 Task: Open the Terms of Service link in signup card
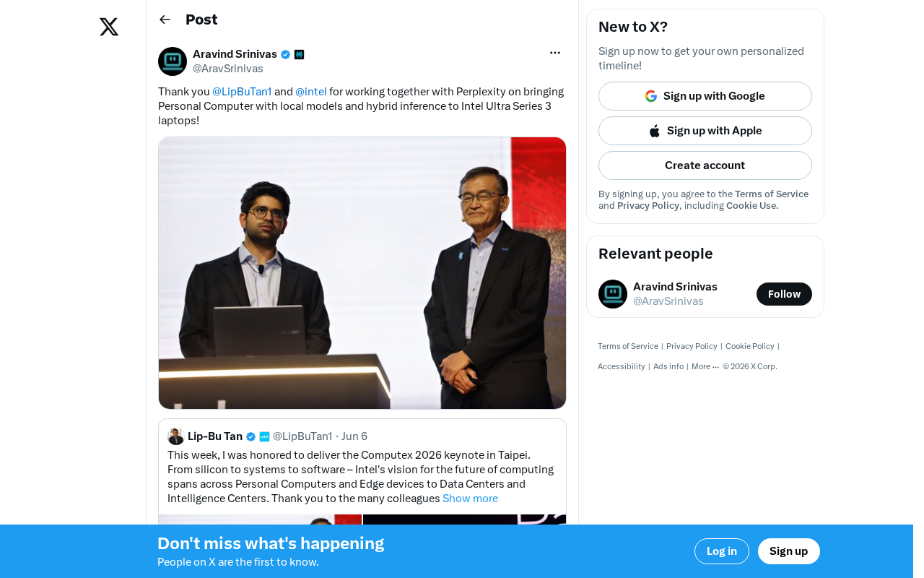click(x=772, y=194)
